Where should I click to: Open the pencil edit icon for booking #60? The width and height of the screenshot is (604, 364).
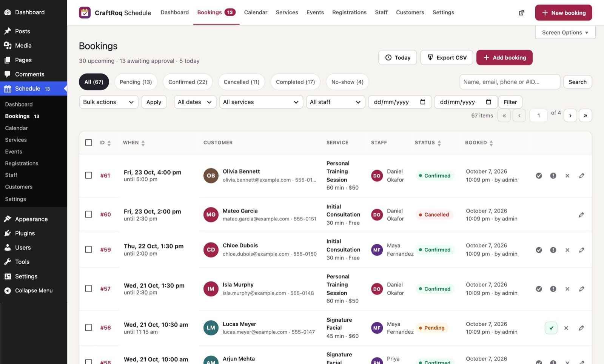point(581,215)
